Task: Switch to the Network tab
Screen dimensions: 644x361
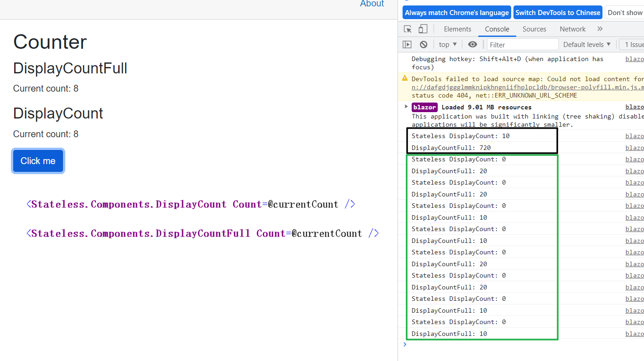Action: pyautogui.click(x=573, y=29)
